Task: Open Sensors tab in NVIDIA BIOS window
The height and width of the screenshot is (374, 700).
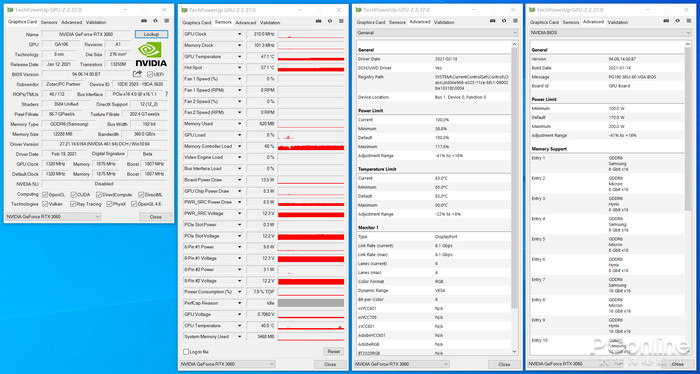Action: click(x=571, y=22)
